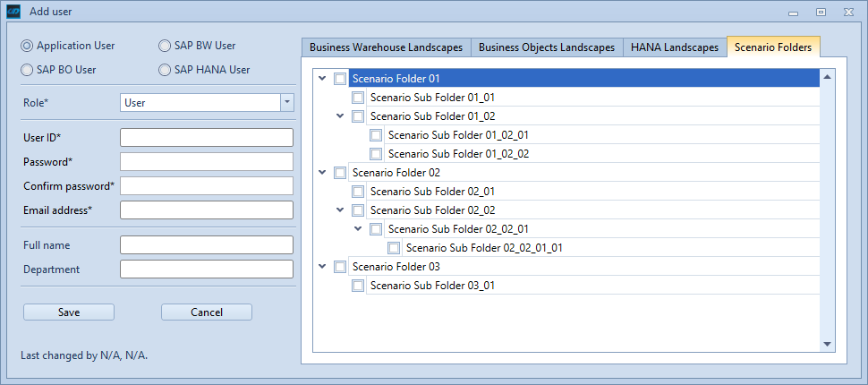Choose the SAP HANA User option
Image resolution: width=868 pixels, height=385 pixels.
165,70
